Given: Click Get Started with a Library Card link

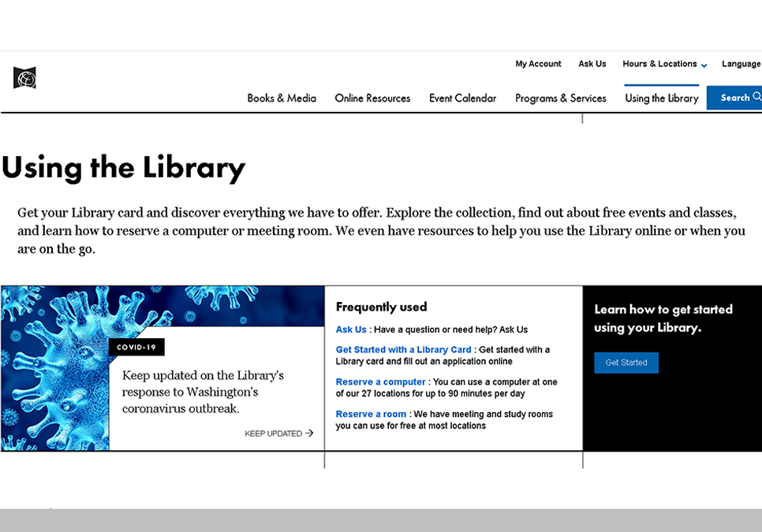Looking at the screenshot, I should click(x=403, y=349).
